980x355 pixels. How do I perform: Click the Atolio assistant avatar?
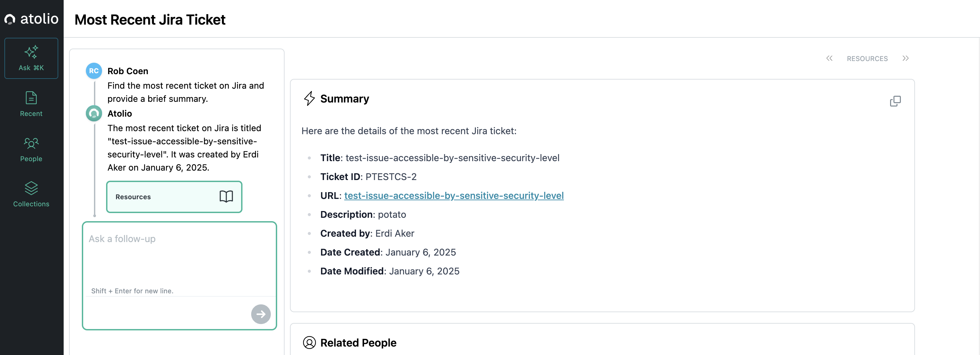pyautogui.click(x=94, y=114)
